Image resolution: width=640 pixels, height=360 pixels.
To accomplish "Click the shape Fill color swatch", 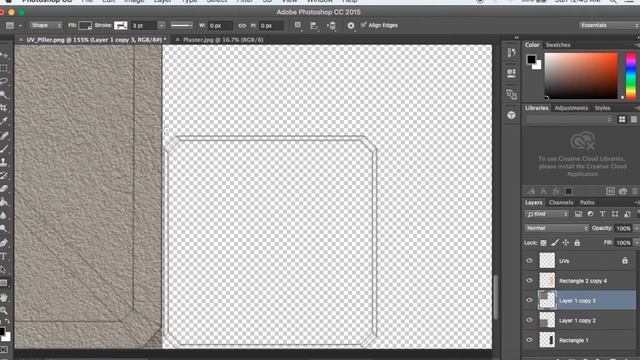I will [85, 25].
